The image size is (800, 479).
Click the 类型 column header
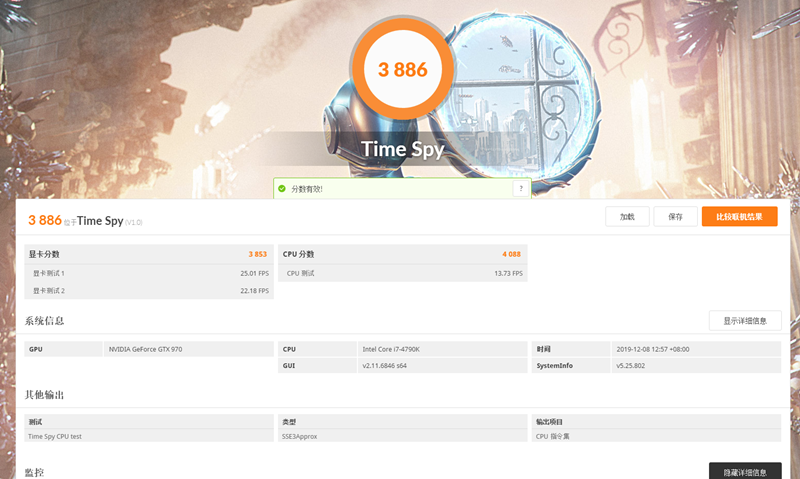coord(403,422)
